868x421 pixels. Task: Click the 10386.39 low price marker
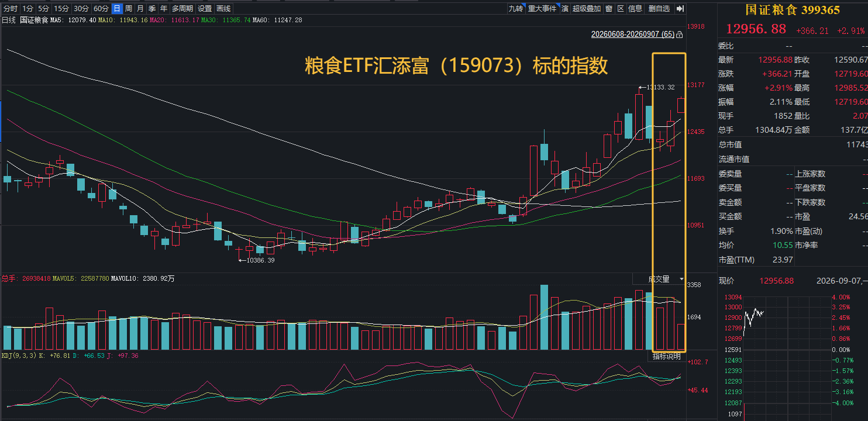click(260, 260)
